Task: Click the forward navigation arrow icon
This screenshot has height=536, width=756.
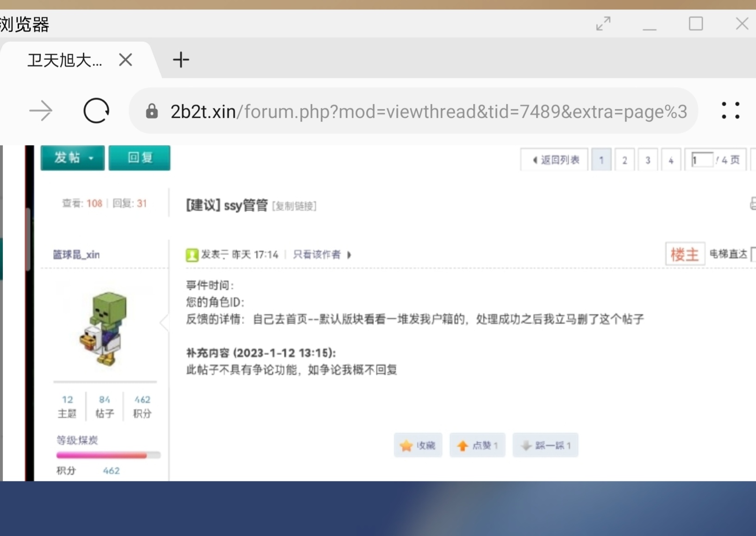Action: click(41, 111)
